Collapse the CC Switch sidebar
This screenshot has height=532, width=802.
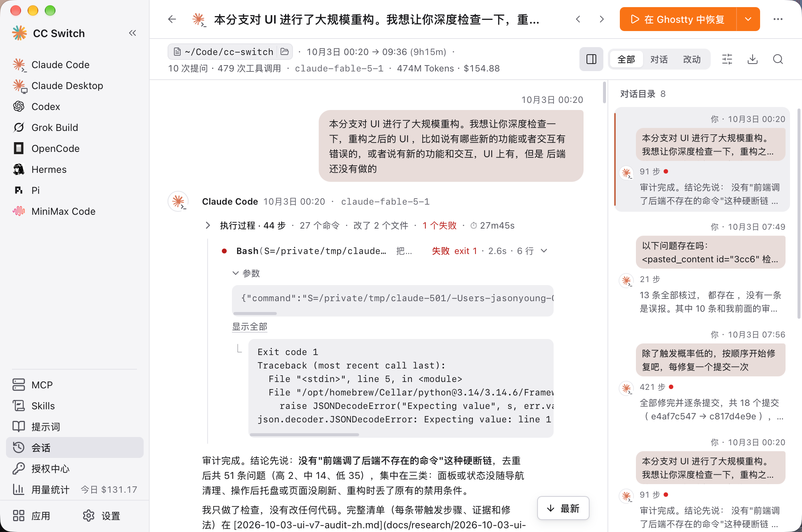coord(132,33)
